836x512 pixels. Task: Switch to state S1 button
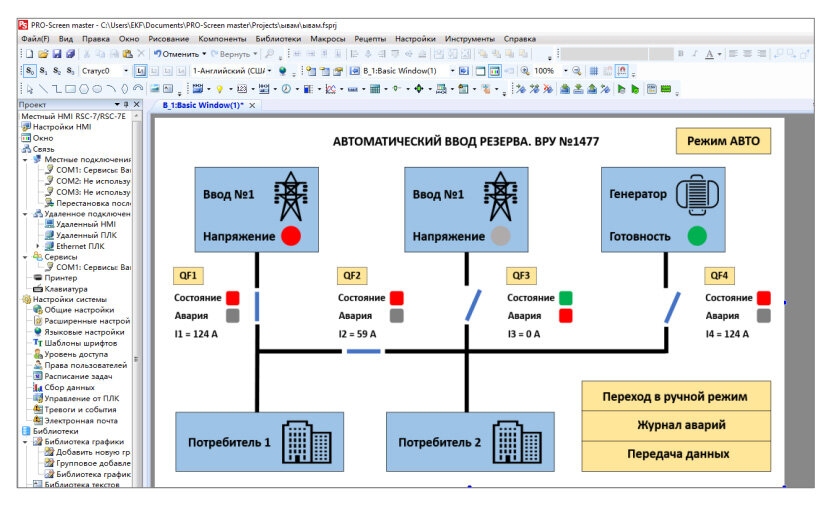(44, 71)
